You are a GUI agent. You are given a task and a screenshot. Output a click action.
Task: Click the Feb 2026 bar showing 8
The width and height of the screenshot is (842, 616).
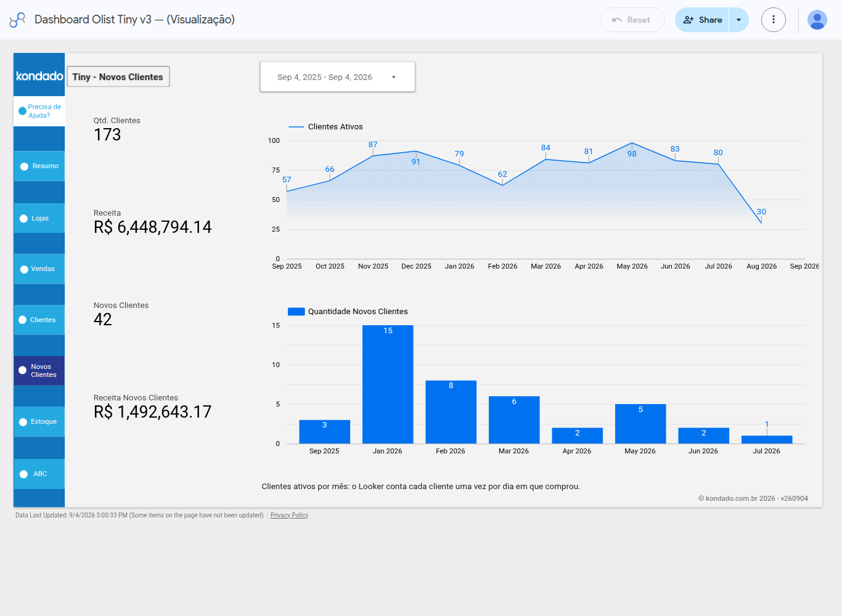coord(451,412)
